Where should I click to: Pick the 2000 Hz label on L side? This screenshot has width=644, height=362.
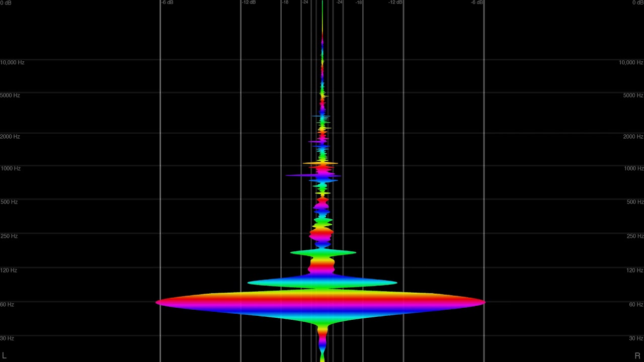[10, 136]
